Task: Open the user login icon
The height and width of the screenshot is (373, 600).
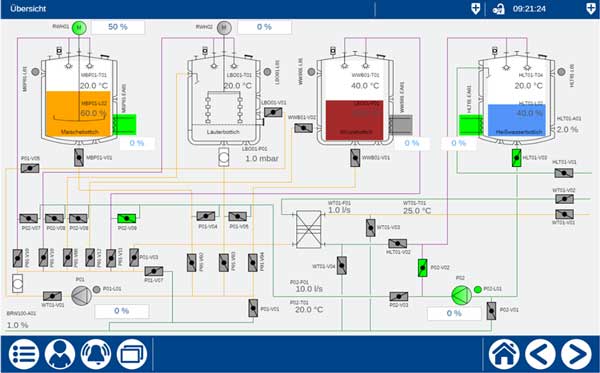Action: [x=60, y=354]
